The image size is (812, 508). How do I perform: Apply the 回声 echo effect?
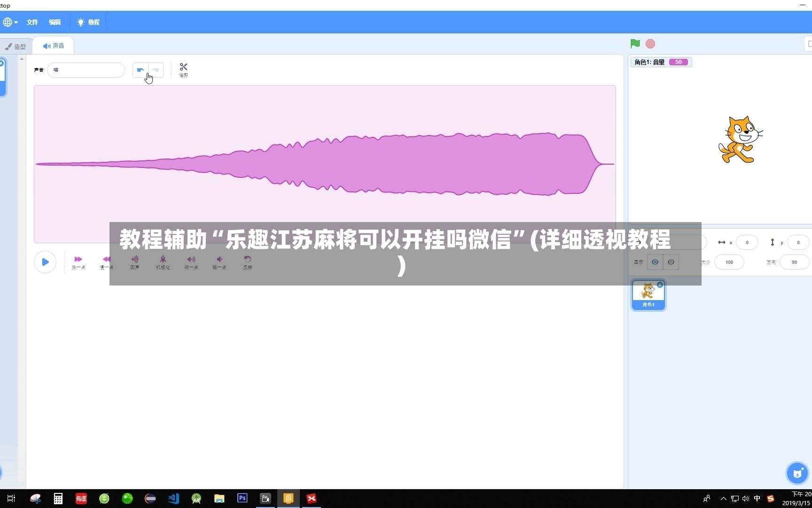tap(135, 262)
